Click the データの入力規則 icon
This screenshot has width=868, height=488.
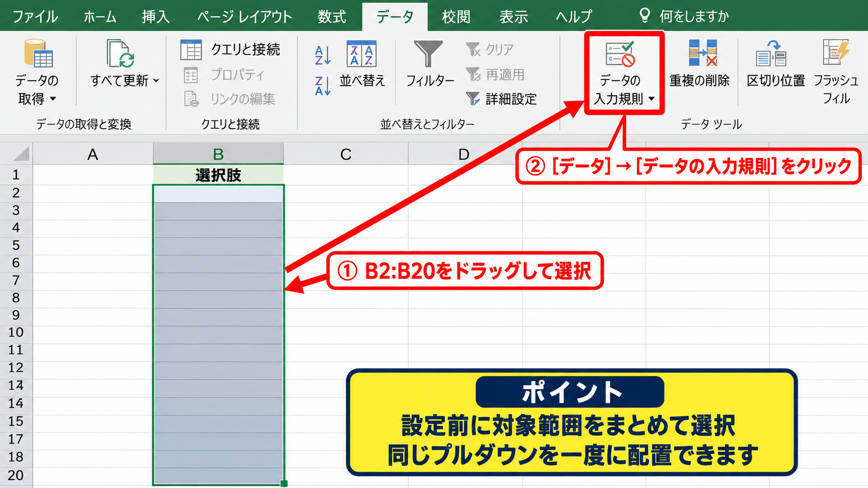[620, 54]
